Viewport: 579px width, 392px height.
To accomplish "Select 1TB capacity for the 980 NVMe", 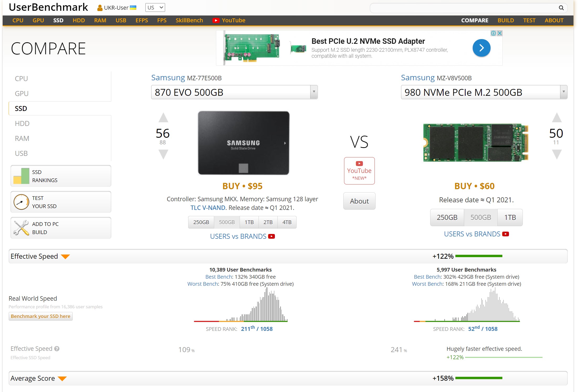I will [x=510, y=218].
